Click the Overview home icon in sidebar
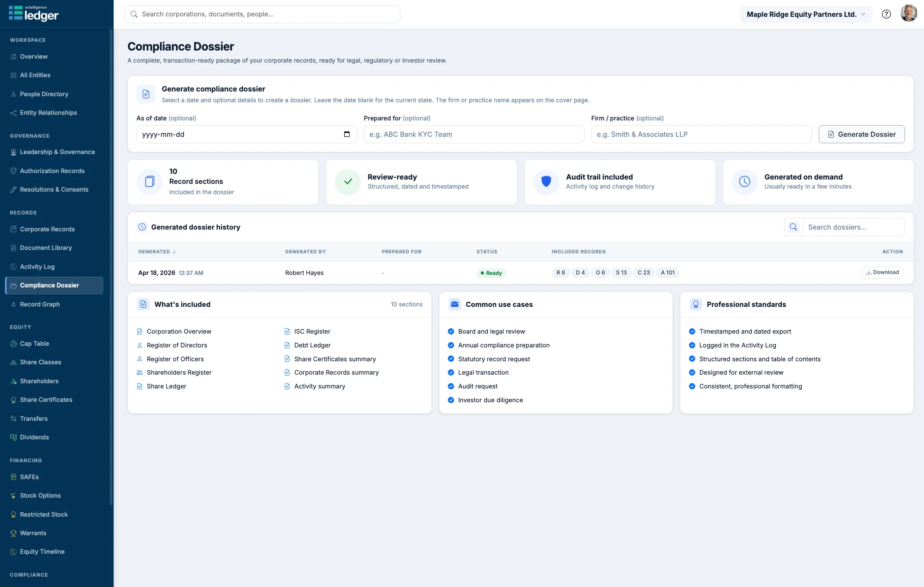Screen dimensions: 924x587 pos(13,57)
